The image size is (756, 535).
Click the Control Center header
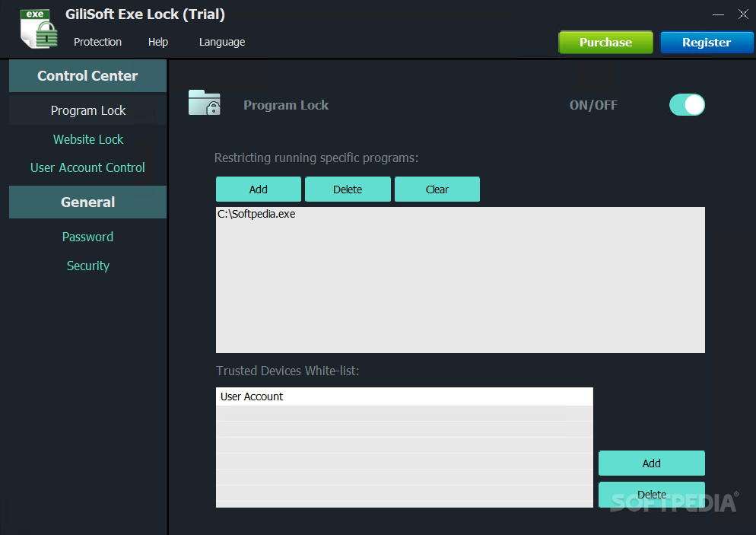point(87,76)
